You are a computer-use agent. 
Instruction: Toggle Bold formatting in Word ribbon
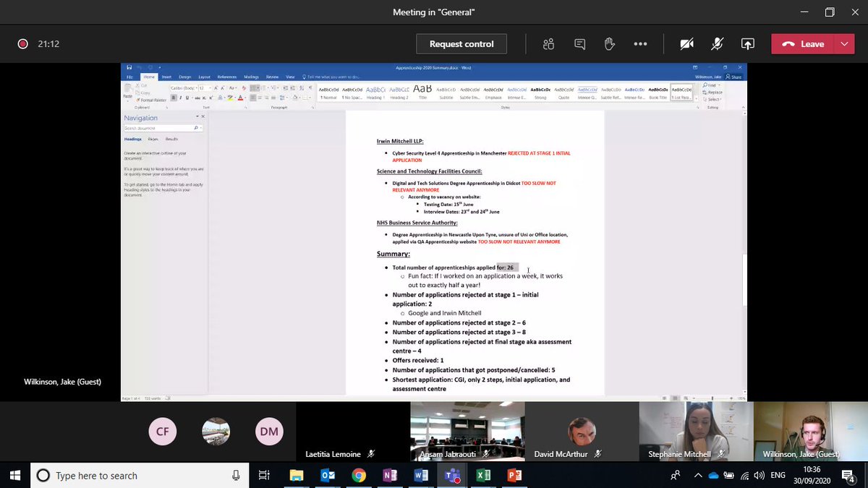[174, 98]
